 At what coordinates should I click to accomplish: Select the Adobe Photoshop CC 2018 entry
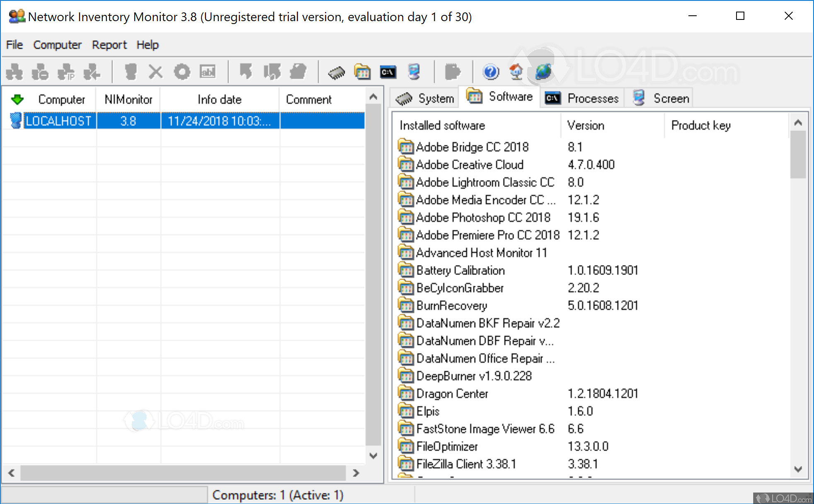point(483,217)
